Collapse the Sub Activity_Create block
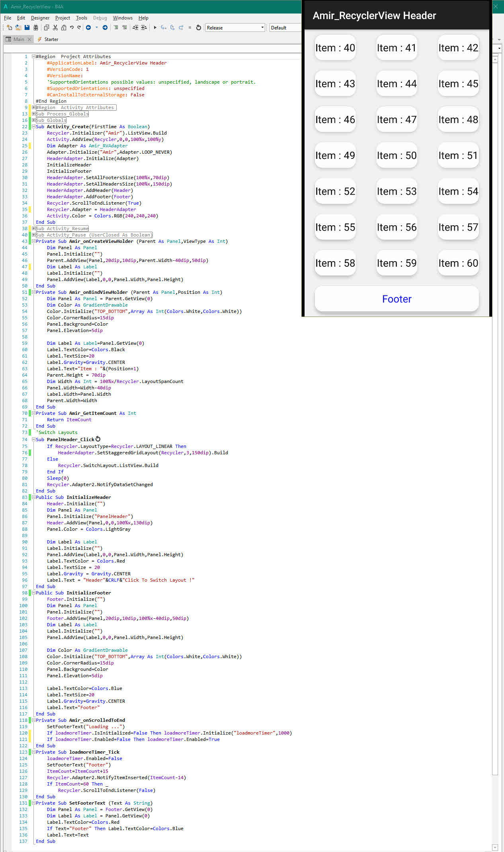 (x=34, y=127)
